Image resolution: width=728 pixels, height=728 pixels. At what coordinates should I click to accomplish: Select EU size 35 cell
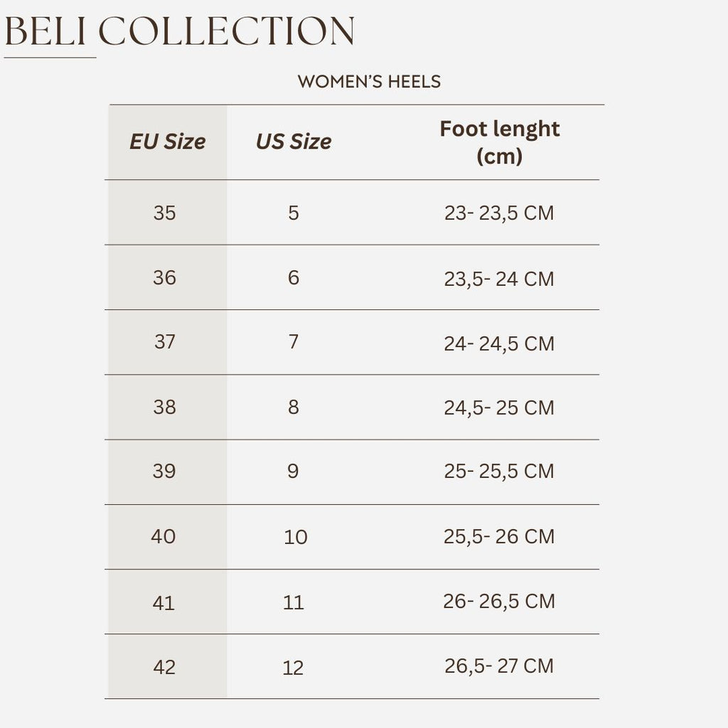[x=164, y=213]
